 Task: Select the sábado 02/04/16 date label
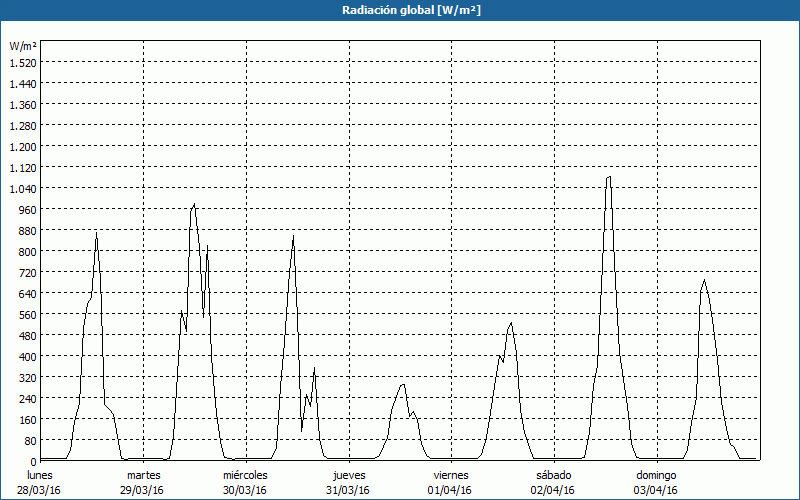tap(553, 482)
